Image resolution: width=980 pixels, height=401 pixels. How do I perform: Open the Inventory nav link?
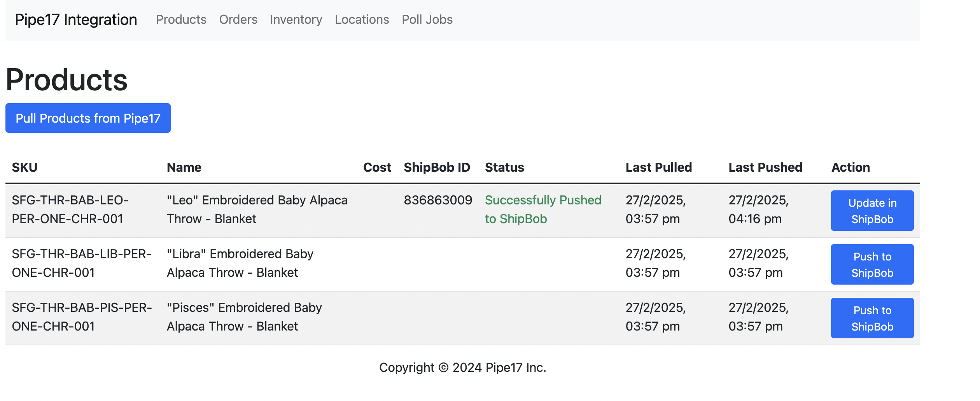[296, 19]
